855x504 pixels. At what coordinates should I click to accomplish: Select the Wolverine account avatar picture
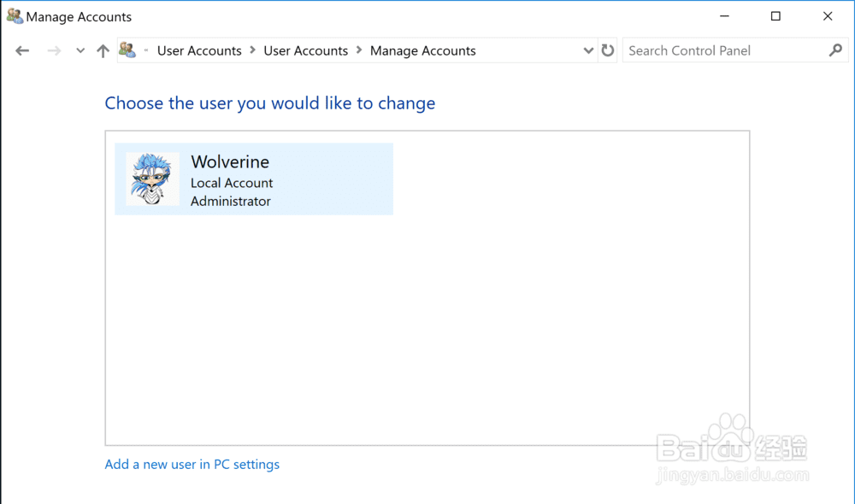[x=152, y=179]
